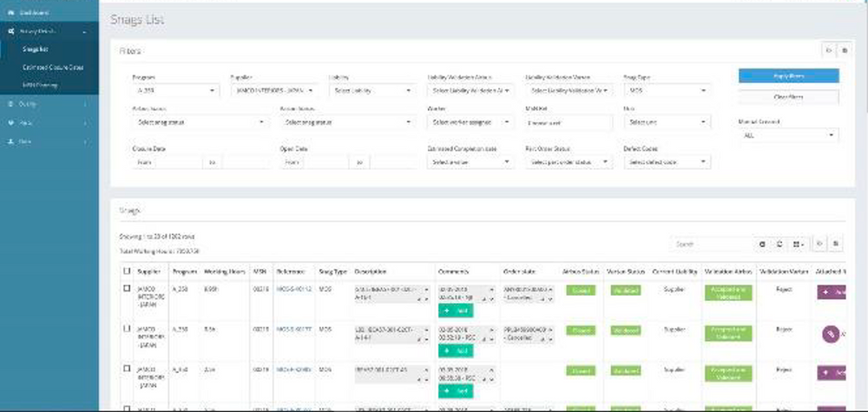The image size is (868, 412).
Task: Click the Airbus Status column header
Action: coord(580,271)
